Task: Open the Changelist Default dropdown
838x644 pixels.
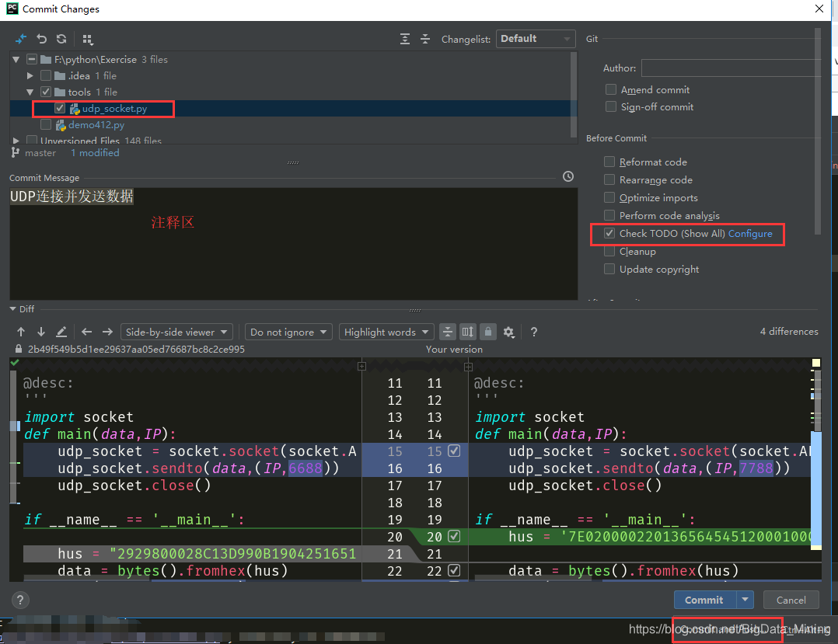Action: (536, 39)
